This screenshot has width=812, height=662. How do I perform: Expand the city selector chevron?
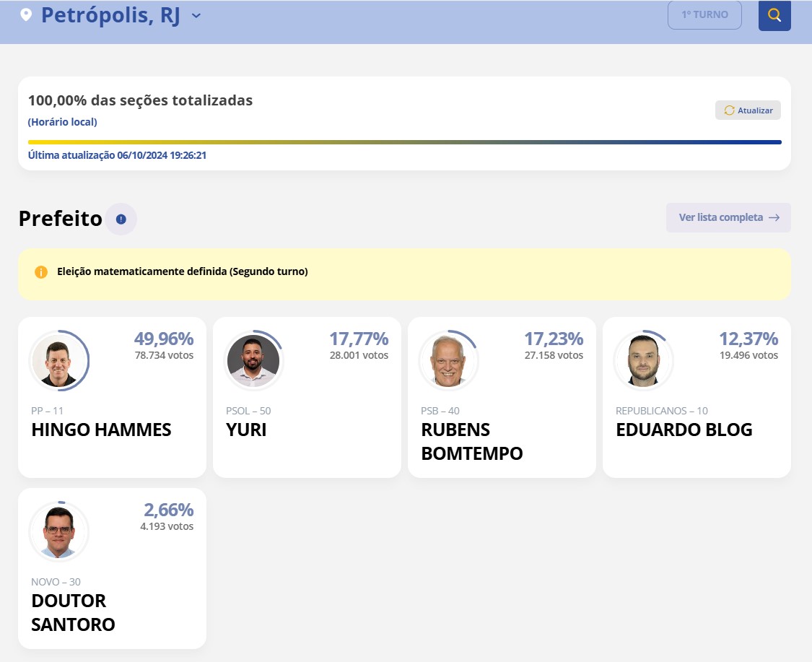pyautogui.click(x=195, y=14)
